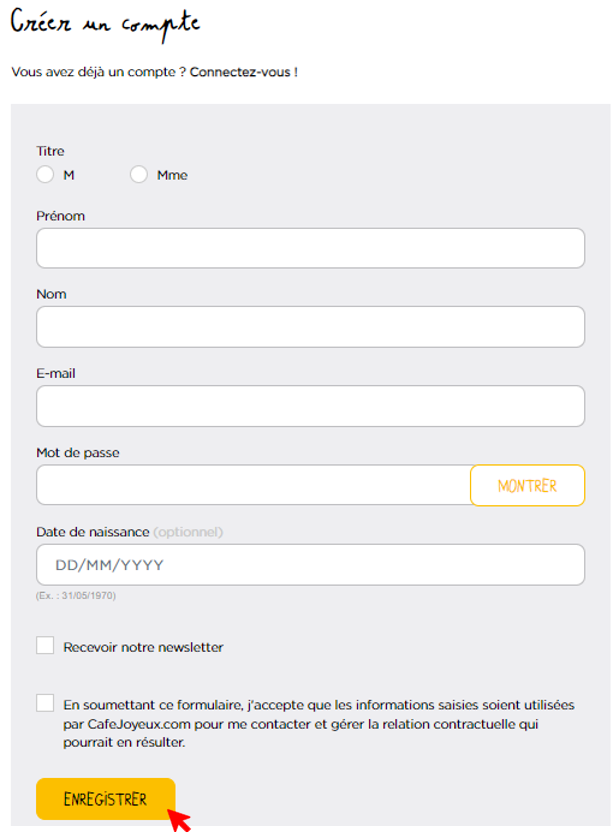Tick the consent form checkbox
This screenshot has width=616, height=835.
(x=45, y=703)
